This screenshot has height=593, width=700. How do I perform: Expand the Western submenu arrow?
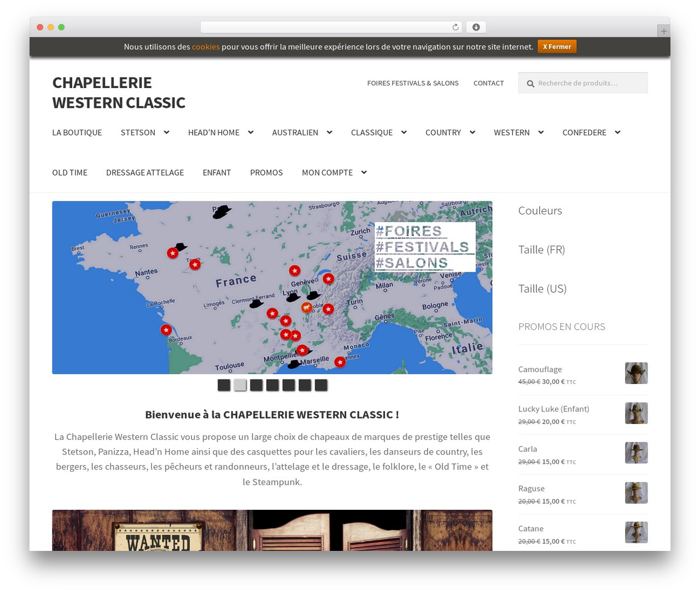pyautogui.click(x=541, y=132)
